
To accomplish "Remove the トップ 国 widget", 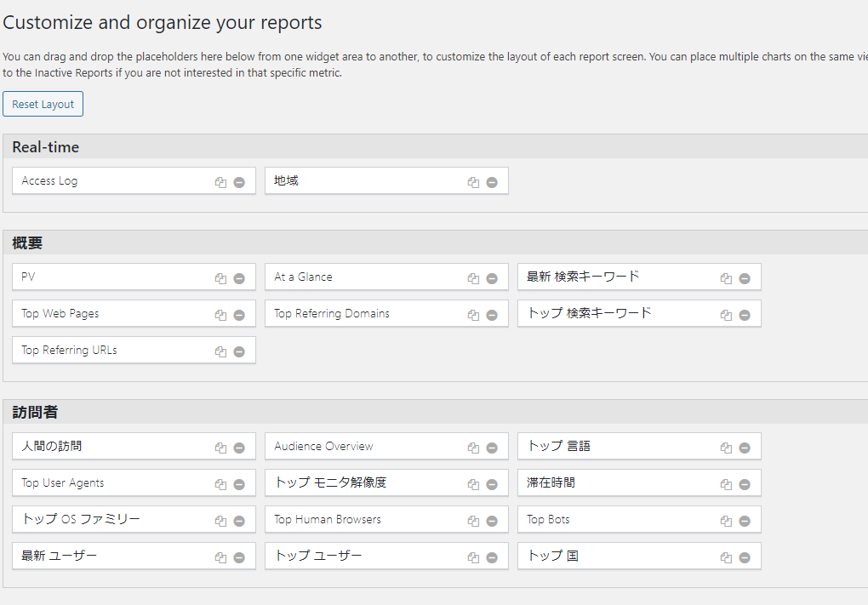I will (745, 557).
